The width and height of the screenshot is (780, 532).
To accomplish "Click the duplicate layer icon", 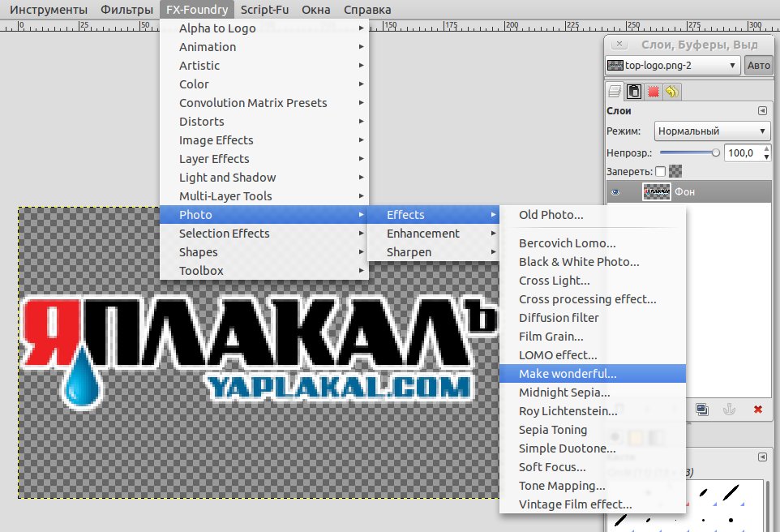I will [x=702, y=410].
